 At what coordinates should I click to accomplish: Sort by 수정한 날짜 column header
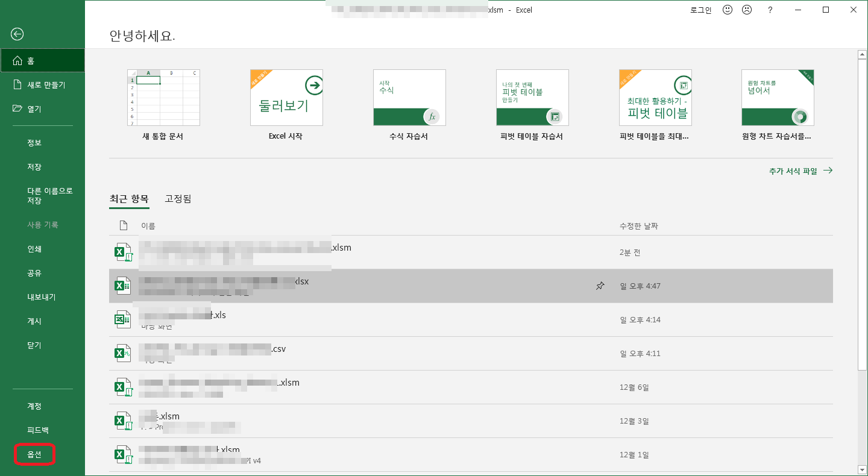pos(638,226)
